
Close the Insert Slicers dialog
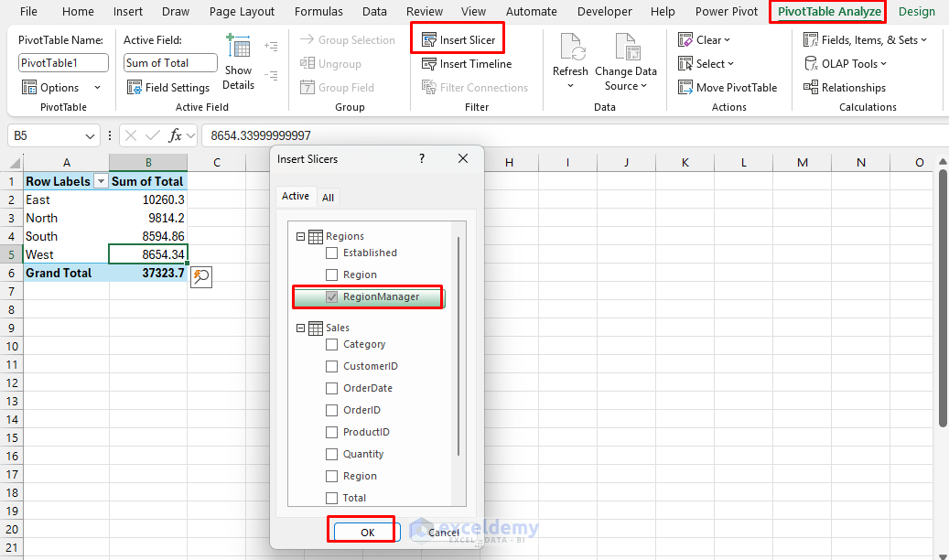(463, 158)
